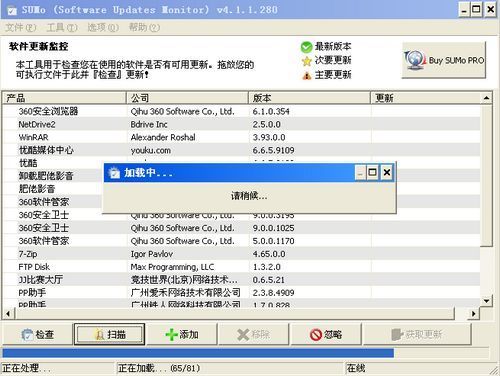Click the 正在加载 (65/81) status text

[159, 368]
